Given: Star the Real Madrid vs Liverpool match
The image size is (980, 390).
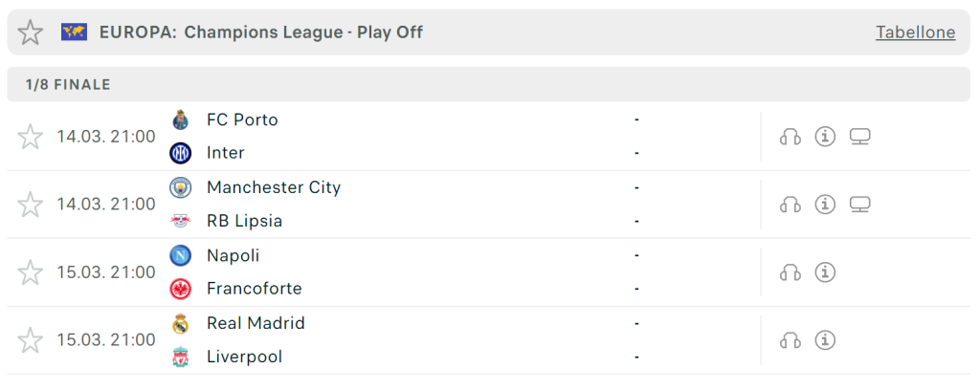Looking at the screenshot, I should (x=30, y=340).
